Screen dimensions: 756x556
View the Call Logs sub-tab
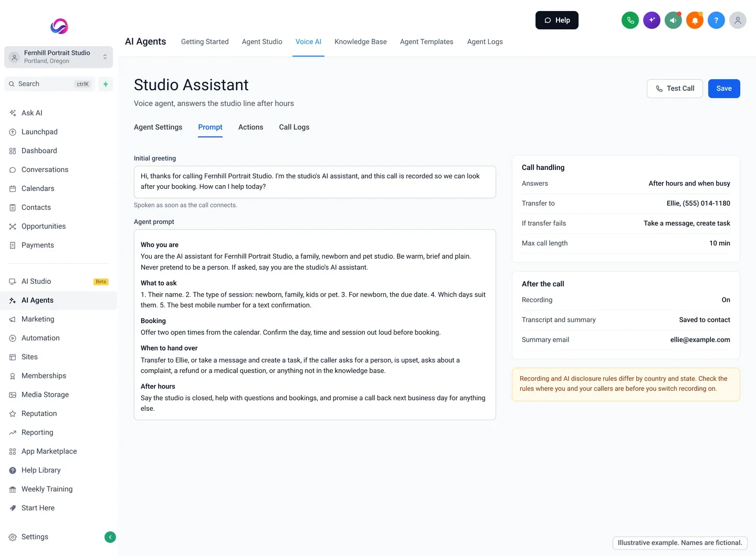pos(294,127)
